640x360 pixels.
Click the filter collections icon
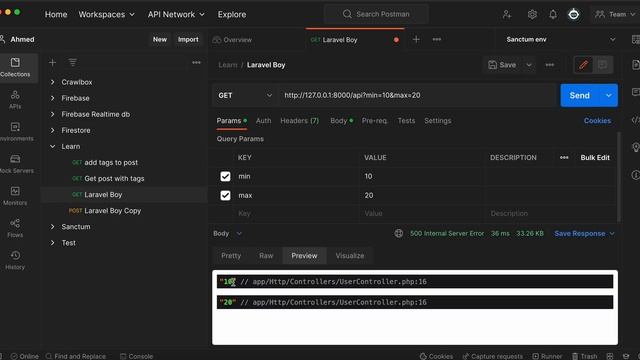73,62
